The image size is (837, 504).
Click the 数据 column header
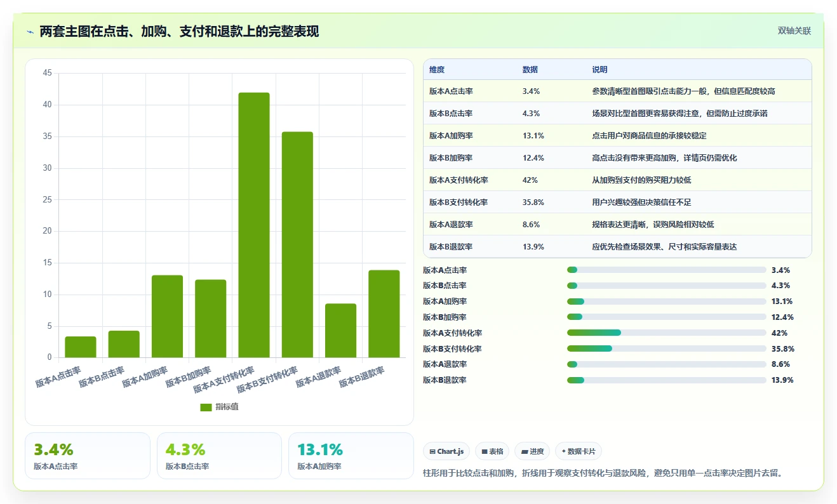coord(530,70)
